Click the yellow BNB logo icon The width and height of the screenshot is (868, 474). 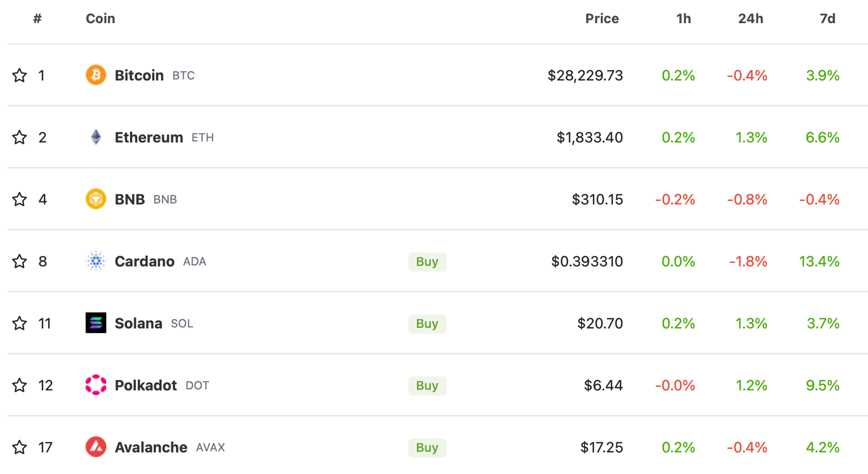click(96, 199)
